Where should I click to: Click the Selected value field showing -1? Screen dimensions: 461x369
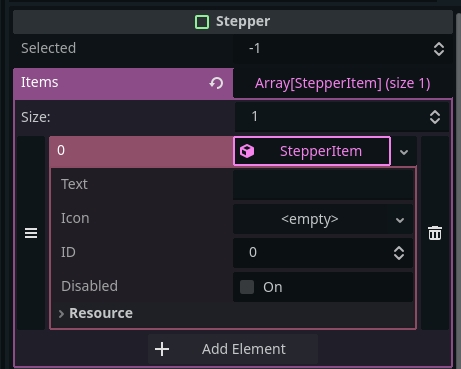coord(342,49)
